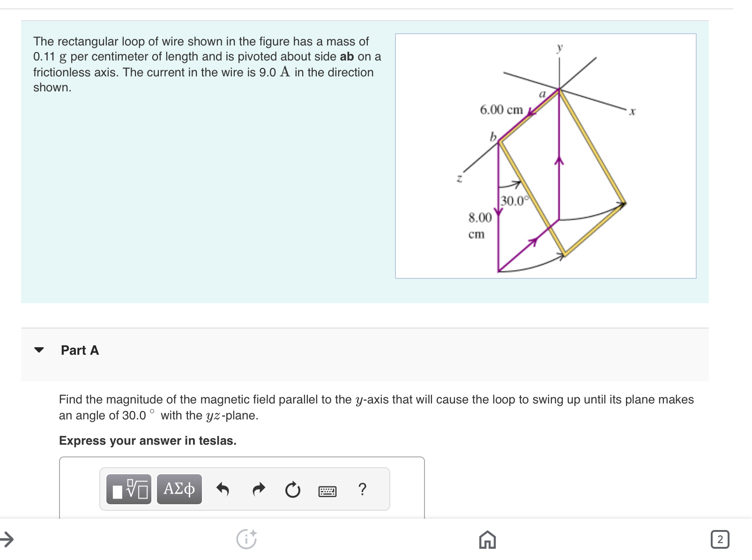Click the home icon at the bottom bar
The width and height of the screenshot is (752, 560).
point(488,540)
